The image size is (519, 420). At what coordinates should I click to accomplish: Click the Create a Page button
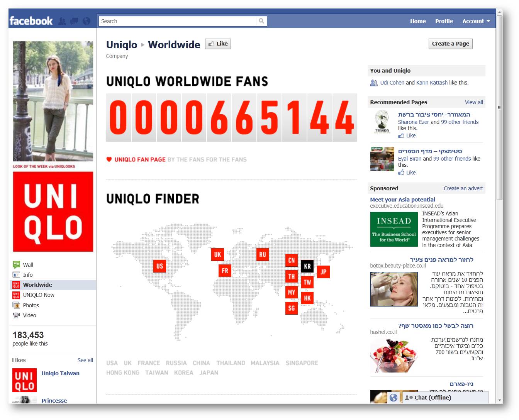(x=451, y=44)
